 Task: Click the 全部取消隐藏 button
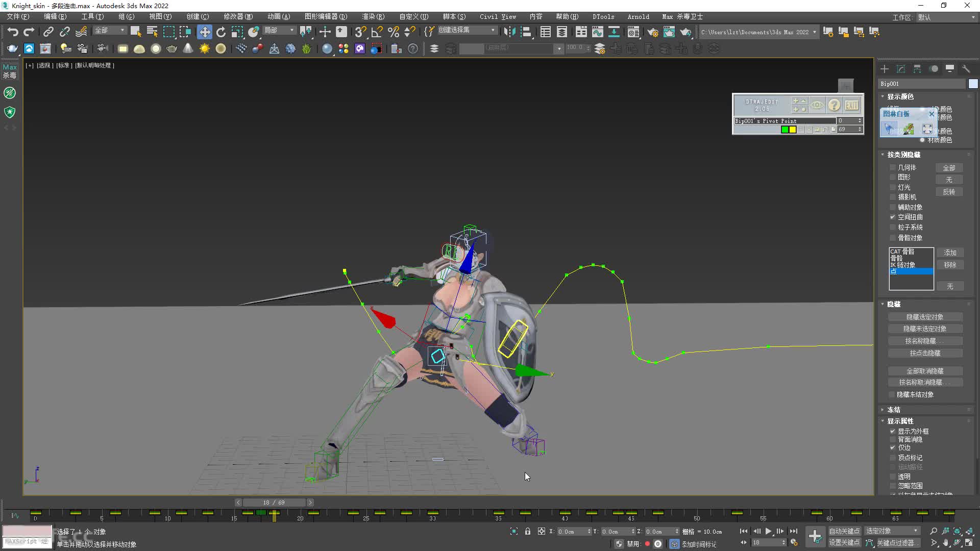(x=925, y=371)
